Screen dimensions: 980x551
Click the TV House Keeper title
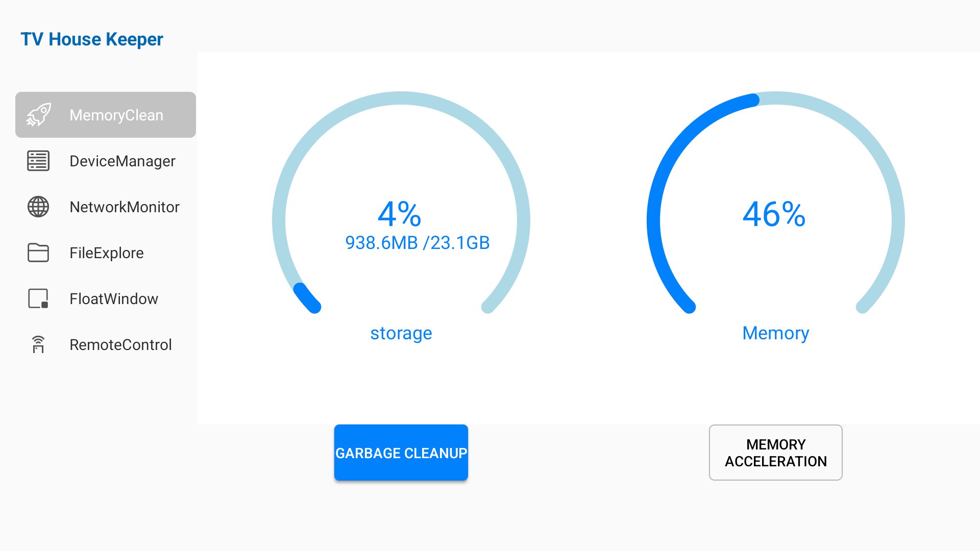pyautogui.click(x=92, y=39)
